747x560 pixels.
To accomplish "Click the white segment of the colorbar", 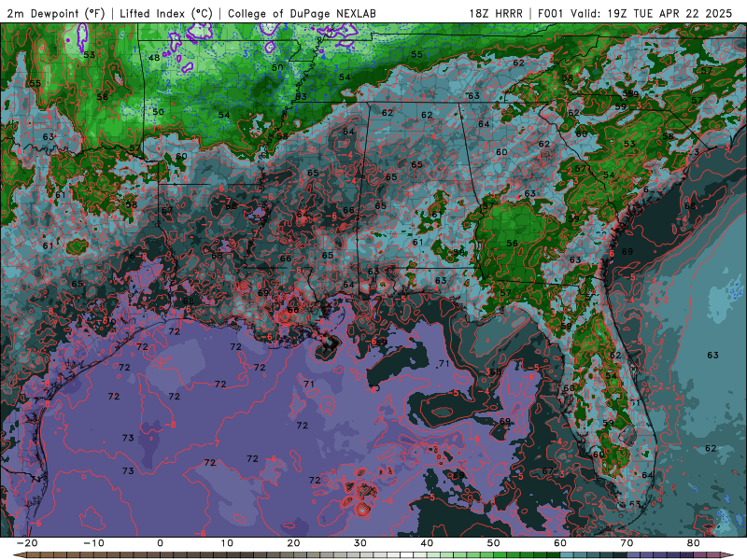I will (x=407, y=555).
